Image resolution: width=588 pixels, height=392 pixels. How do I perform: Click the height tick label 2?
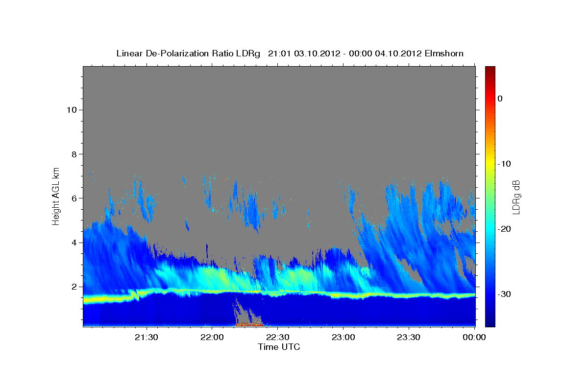[x=73, y=287]
